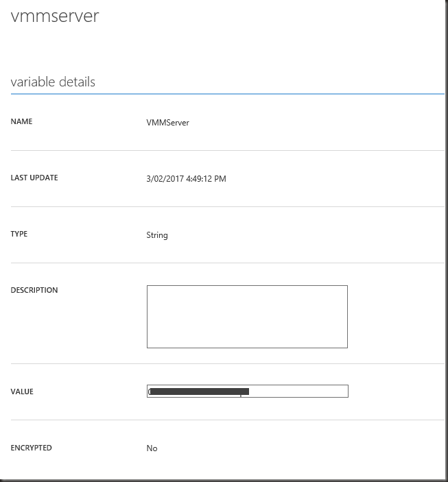This screenshot has width=448, height=482.
Task: Select the variable details heading
Action: (x=53, y=82)
